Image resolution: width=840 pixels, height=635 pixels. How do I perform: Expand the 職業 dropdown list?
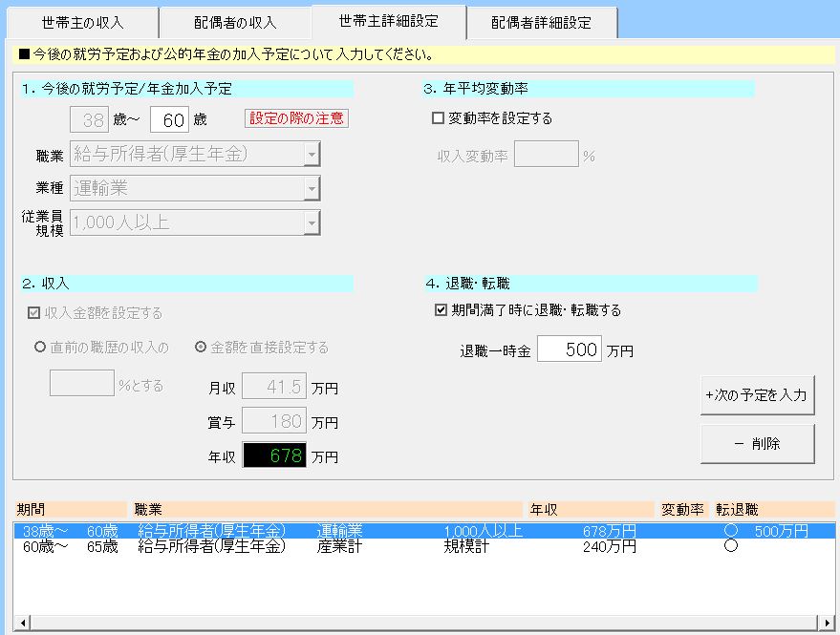click(x=312, y=154)
